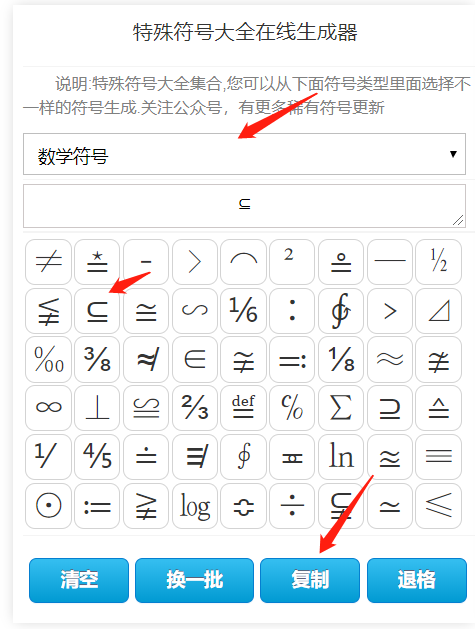Focus the symbol output text area

click(244, 206)
